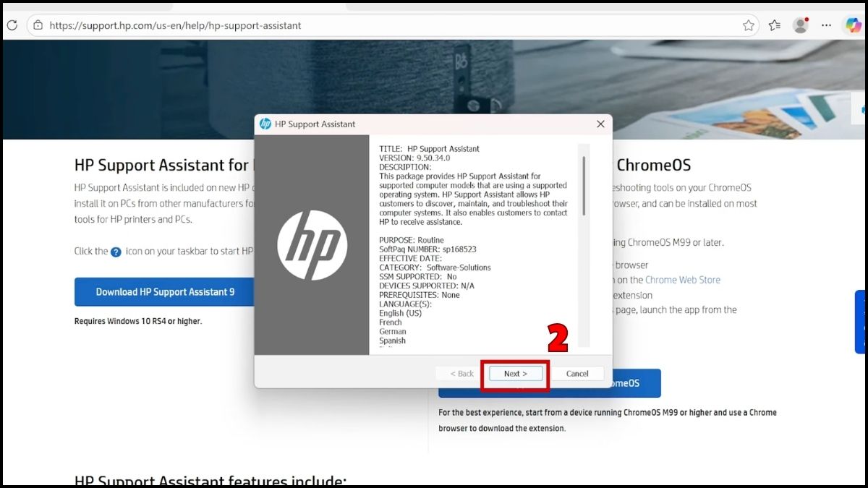Screen dimensions: 868x488
Task: Click Next in the HP Support Assistant installer
Action: point(515,374)
